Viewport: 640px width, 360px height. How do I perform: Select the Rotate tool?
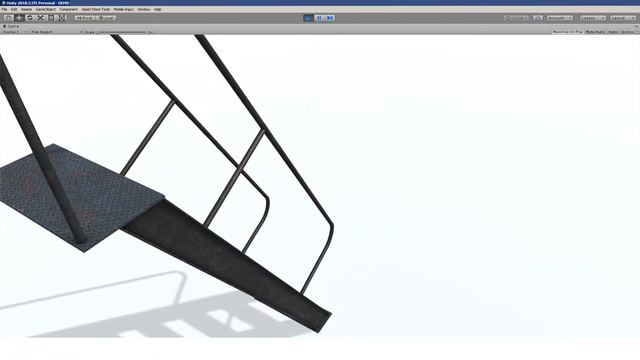29,18
